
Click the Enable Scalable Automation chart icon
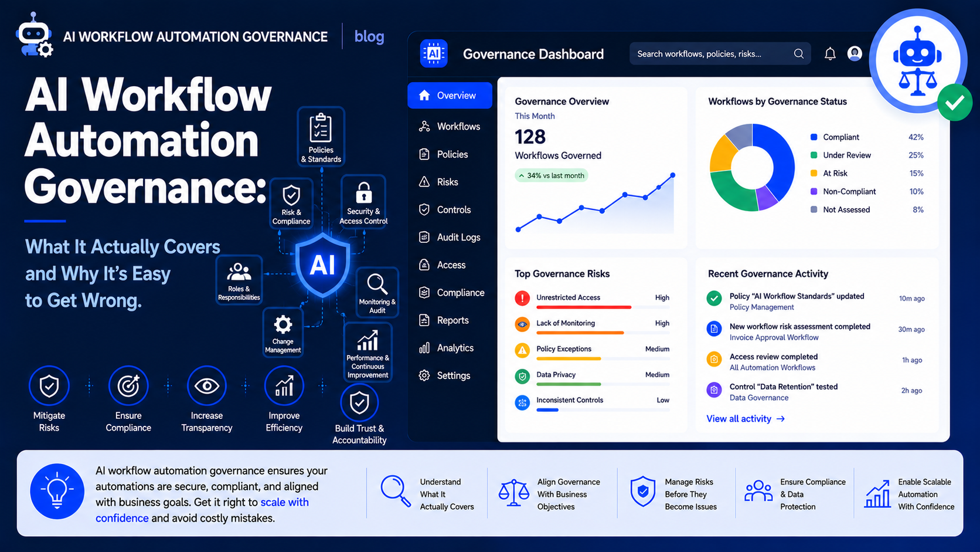coord(877,494)
